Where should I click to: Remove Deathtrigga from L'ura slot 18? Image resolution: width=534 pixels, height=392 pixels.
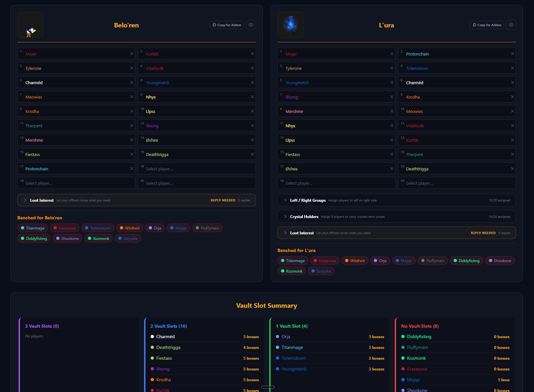click(512, 169)
